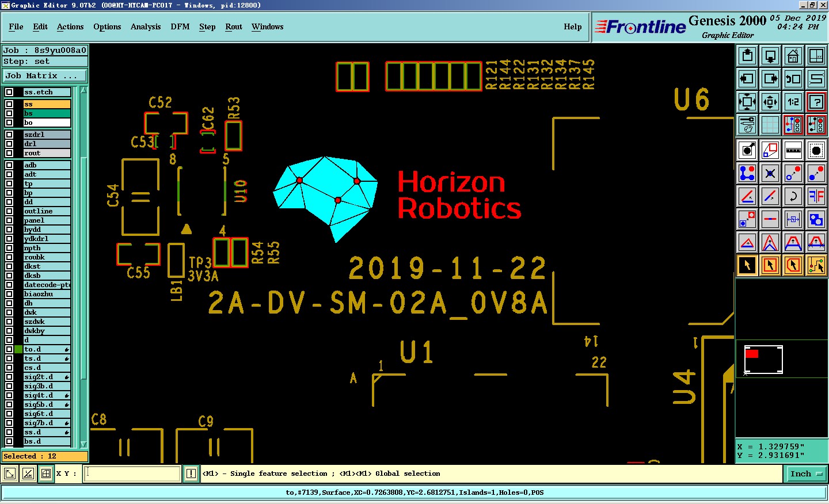Select the polygon area selection arrow tool

pyautogui.click(x=793, y=265)
